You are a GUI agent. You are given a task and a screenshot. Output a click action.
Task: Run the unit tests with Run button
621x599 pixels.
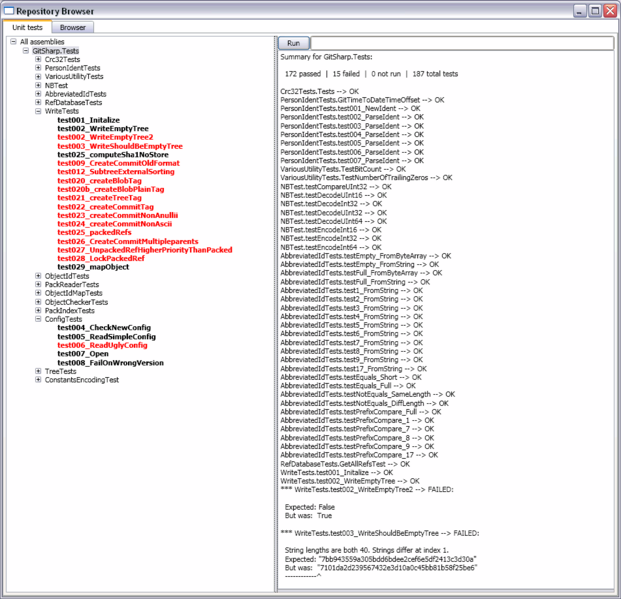click(293, 43)
